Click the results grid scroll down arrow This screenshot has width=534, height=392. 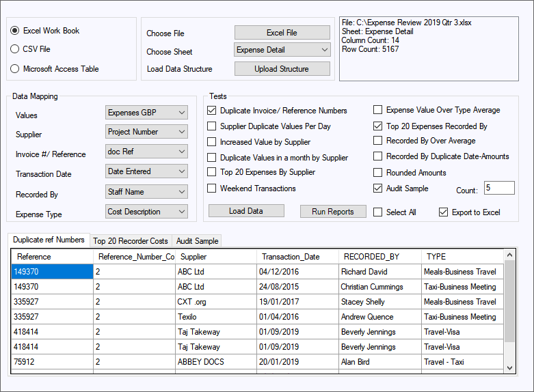point(509,368)
